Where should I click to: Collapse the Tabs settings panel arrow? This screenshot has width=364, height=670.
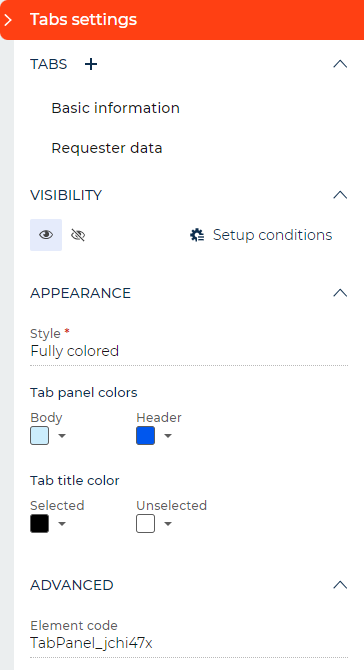point(8,20)
